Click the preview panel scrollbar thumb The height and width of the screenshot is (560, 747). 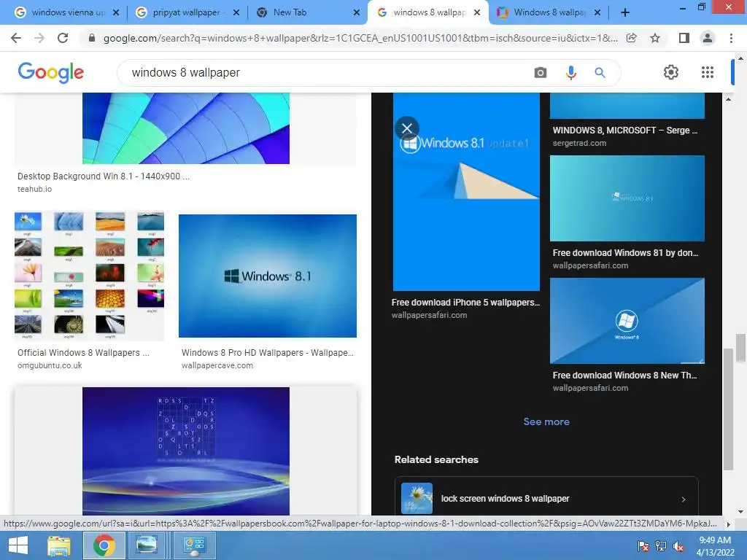click(x=727, y=410)
